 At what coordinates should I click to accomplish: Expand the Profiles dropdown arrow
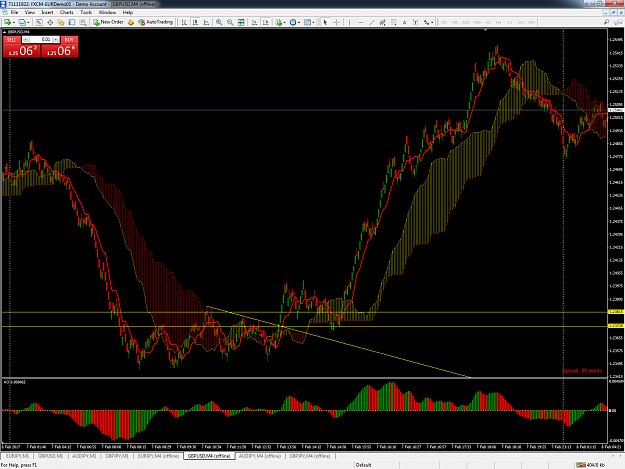click(x=28, y=23)
